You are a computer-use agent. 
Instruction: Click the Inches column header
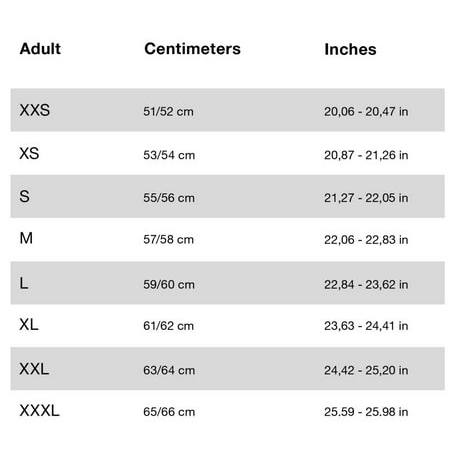[x=350, y=49]
